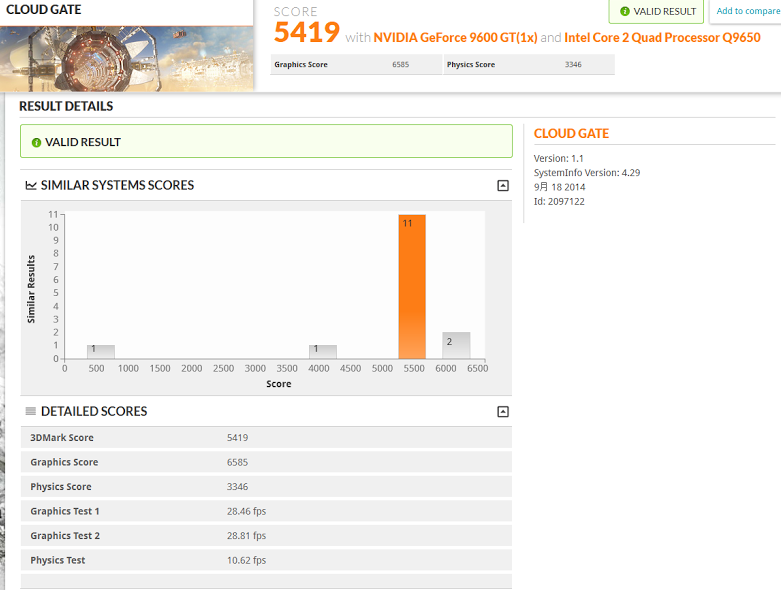This screenshot has height=590, width=781.
Task: Collapse the Detailed Scores section
Action: tap(503, 412)
